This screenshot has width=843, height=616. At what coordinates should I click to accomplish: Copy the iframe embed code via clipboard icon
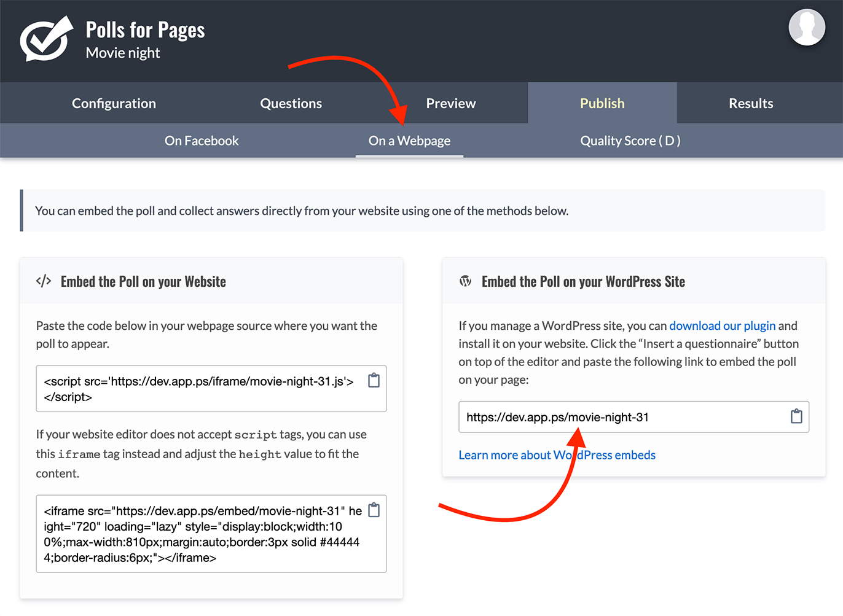[374, 510]
